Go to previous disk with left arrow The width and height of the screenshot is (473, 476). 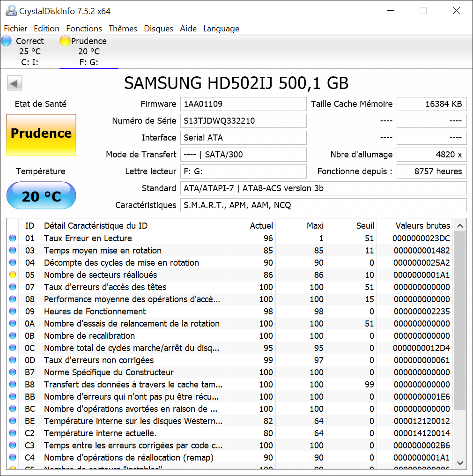coord(15,83)
